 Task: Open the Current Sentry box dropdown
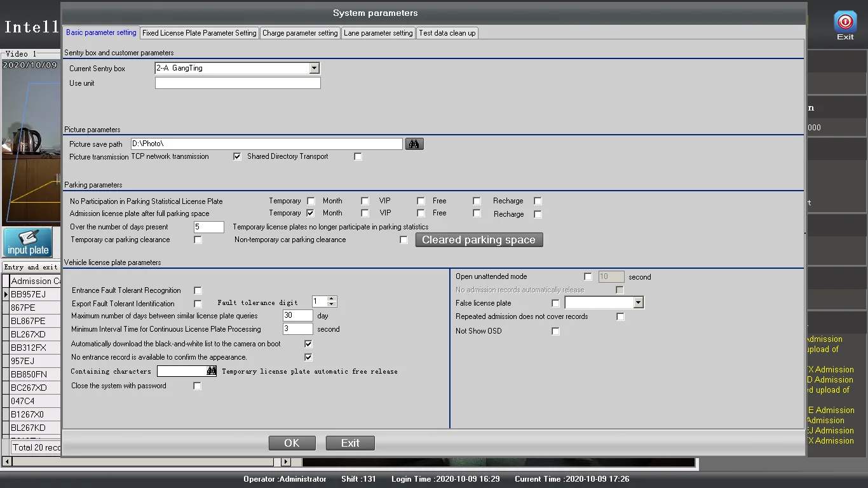[314, 68]
